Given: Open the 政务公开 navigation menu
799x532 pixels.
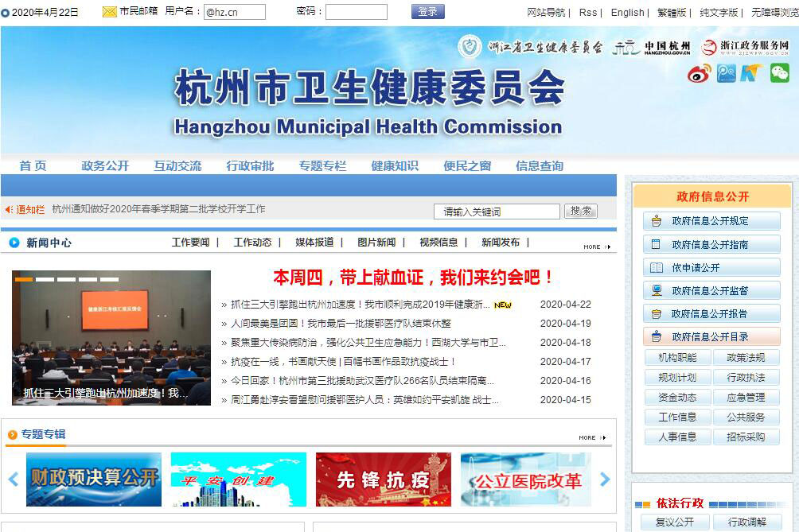Looking at the screenshot, I should click(x=105, y=165).
